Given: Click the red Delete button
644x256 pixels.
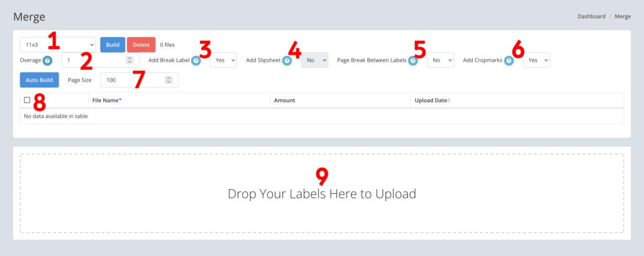Looking at the screenshot, I should 141,45.
